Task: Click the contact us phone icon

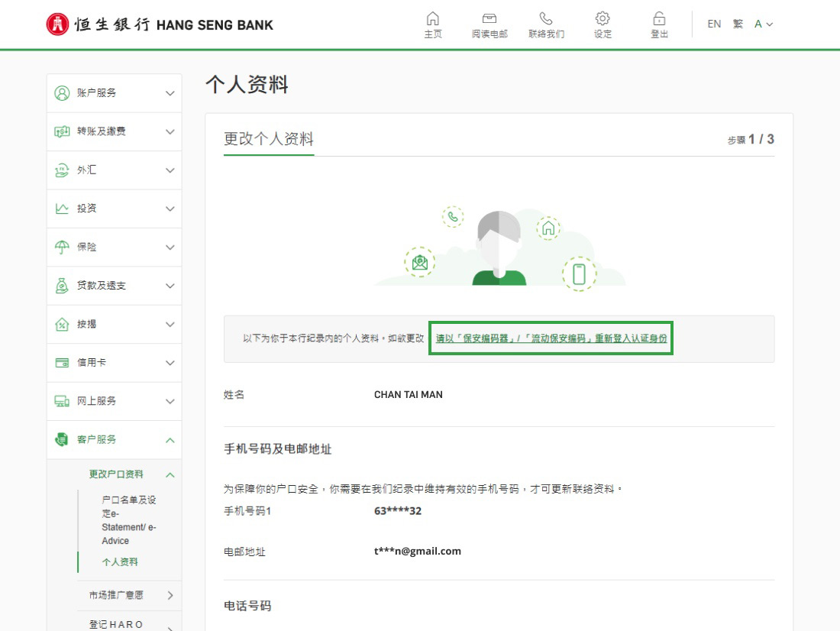Action: coord(546,18)
